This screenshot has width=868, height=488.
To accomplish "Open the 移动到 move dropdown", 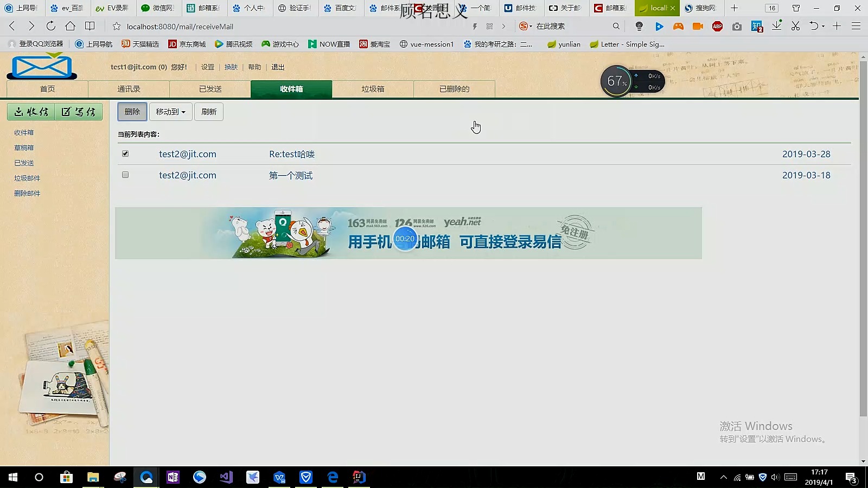I will [170, 112].
